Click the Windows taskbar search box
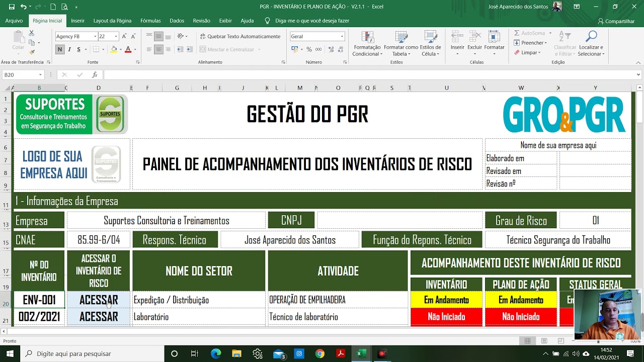Screen dimensions: 644x362 coord(93,353)
